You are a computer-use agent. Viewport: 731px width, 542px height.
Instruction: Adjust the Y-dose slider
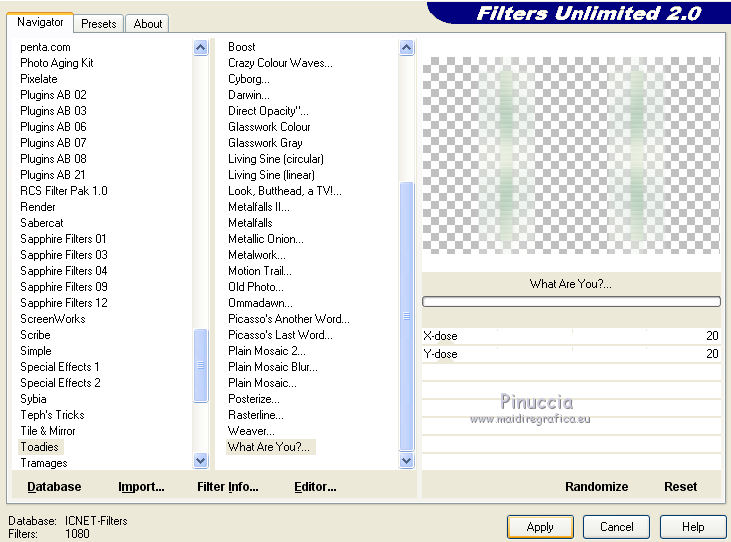pyautogui.click(x=571, y=354)
